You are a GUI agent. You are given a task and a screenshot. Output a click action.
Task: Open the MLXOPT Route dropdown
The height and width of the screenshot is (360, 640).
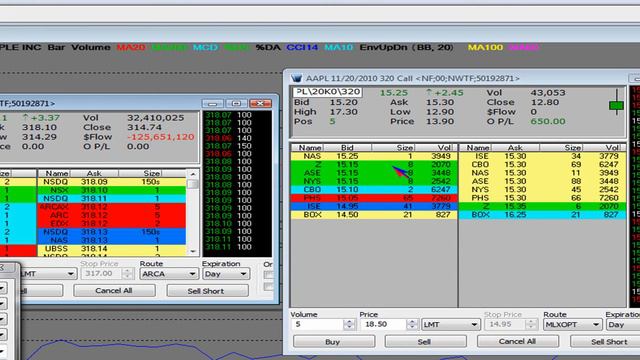coord(572,324)
